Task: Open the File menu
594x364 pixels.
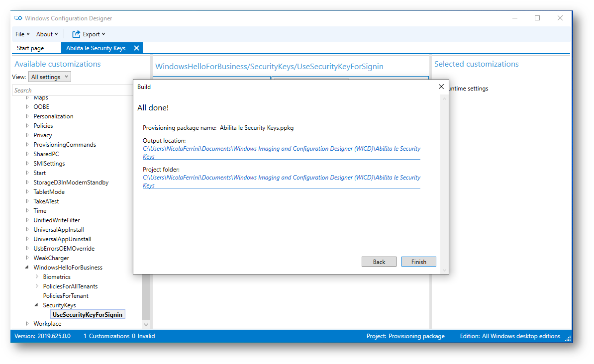Action: point(22,34)
